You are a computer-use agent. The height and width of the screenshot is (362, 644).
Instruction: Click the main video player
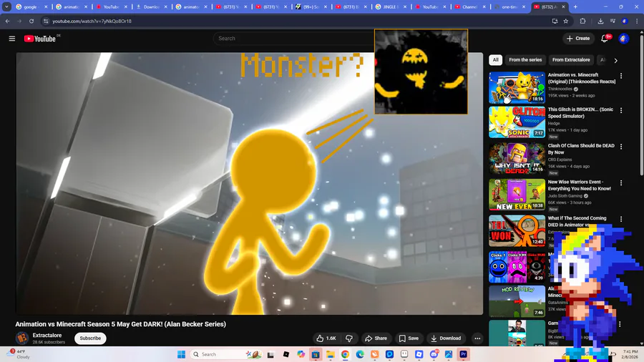(x=249, y=183)
